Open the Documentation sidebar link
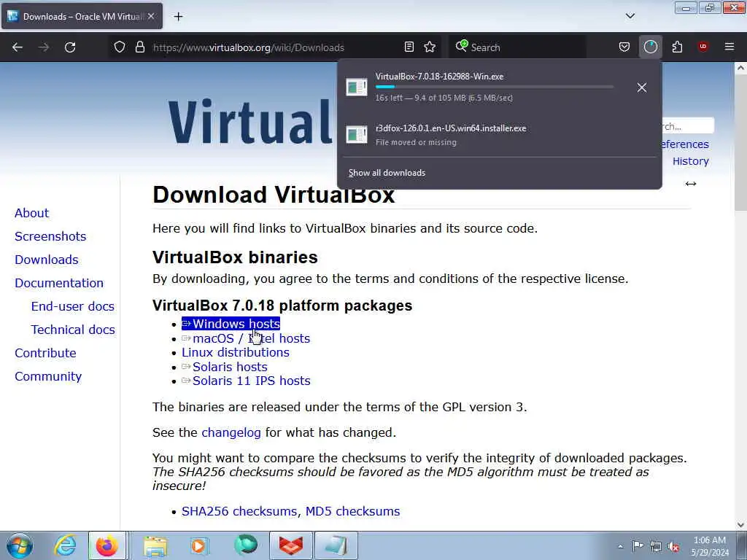This screenshot has height=560, width=747. coord(59,283)
